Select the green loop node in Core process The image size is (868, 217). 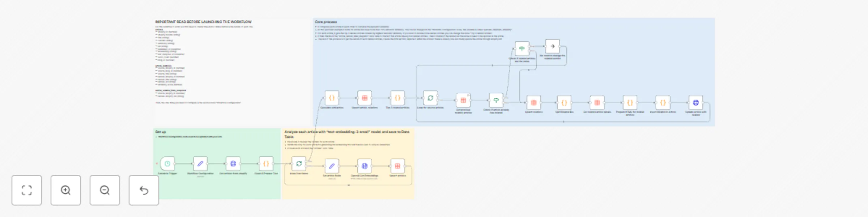(x=430, y=98)
